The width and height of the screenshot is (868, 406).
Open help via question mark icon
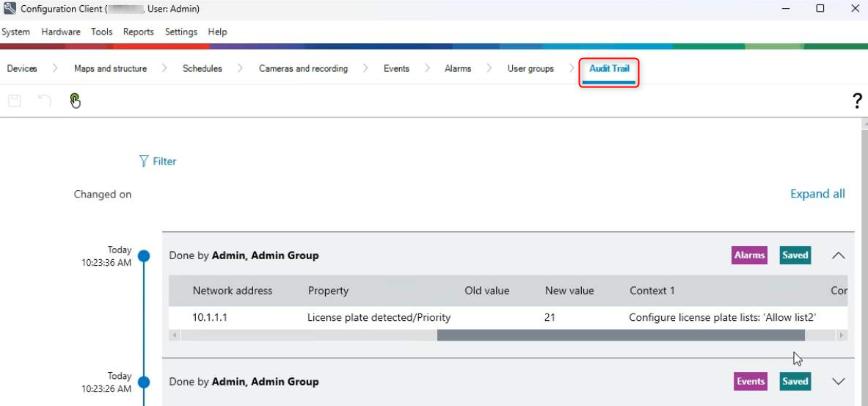(857, 101)
